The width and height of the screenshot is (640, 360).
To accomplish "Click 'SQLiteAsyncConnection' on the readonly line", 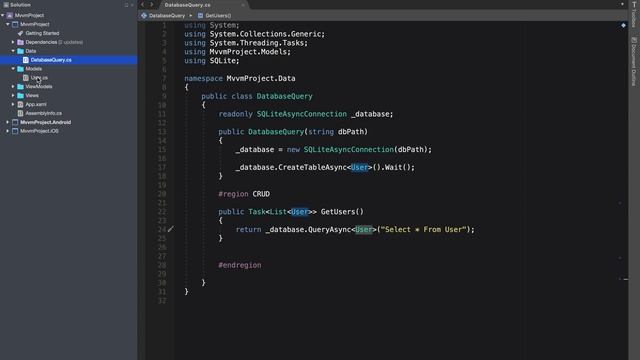I will pos(302,114).
